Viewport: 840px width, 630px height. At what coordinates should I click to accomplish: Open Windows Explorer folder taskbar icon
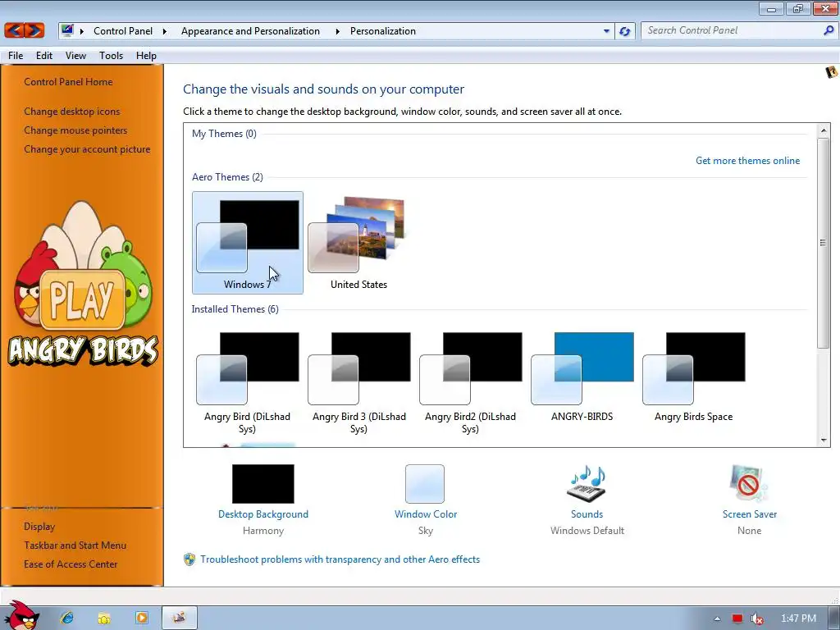pyautogui.click(x=104, y=619)
